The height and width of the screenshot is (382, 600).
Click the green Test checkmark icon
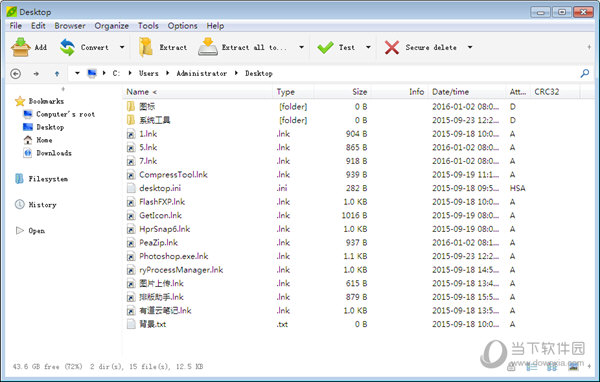pyautogui.click(x=325, y=47)
